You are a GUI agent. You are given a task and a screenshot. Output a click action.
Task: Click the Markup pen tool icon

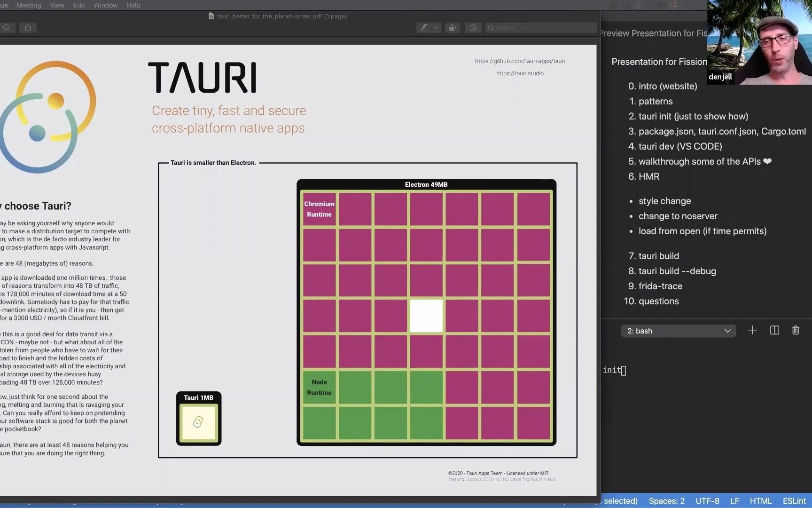[x=424, y=28]
